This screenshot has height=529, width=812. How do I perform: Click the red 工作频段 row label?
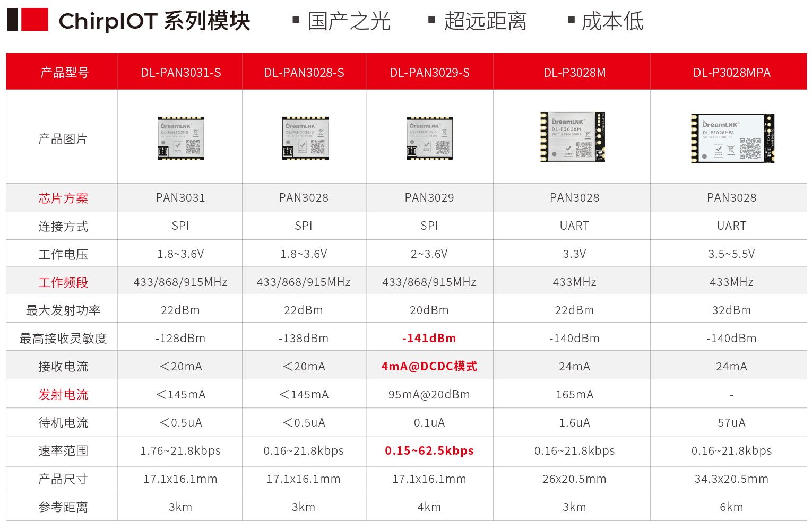point(63,283)
